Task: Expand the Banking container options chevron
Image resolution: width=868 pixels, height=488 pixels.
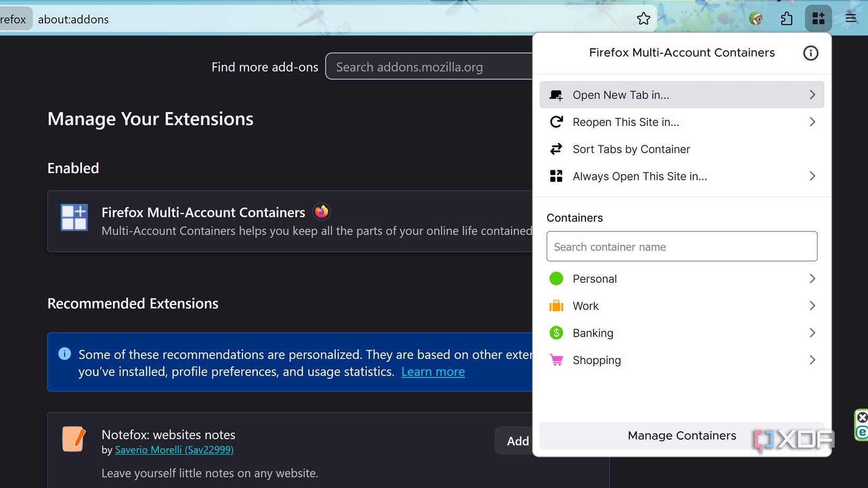Action: 812,332
